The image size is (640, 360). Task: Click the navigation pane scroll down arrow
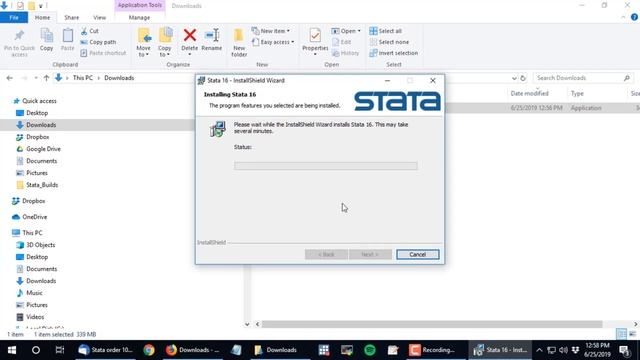(x=247, y=324)
